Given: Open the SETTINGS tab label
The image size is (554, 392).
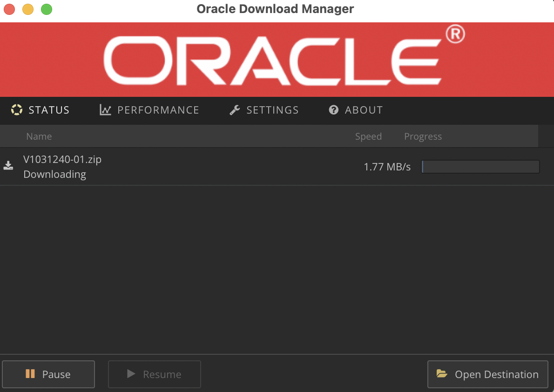Looking at the screenshot, I should [x=272, y=110].
